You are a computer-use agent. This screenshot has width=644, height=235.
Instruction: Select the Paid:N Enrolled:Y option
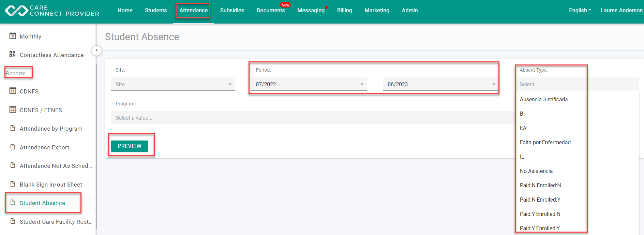click(x=540, y=200)
